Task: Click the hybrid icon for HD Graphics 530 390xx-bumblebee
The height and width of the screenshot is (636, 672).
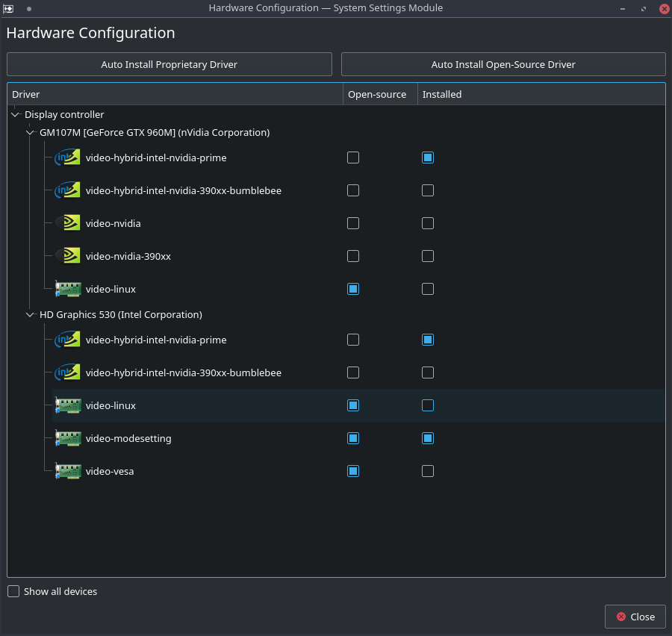Action: [68, 372]
